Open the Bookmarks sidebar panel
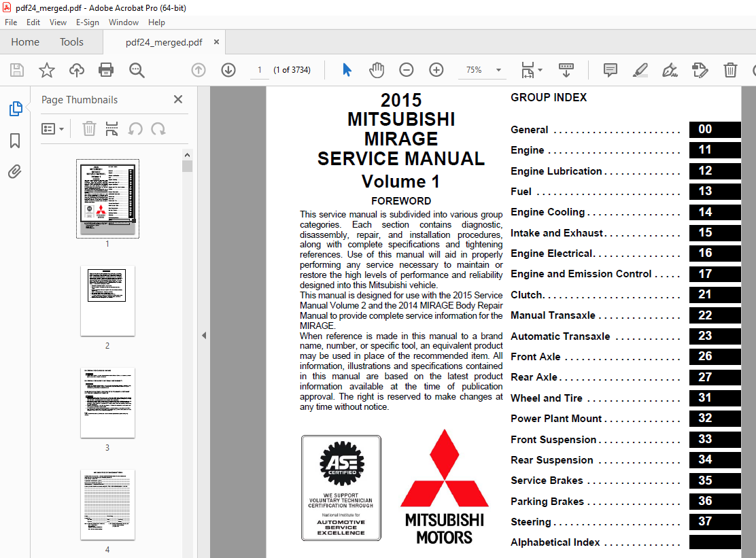 pyautogui.click(x=15, y=141)
